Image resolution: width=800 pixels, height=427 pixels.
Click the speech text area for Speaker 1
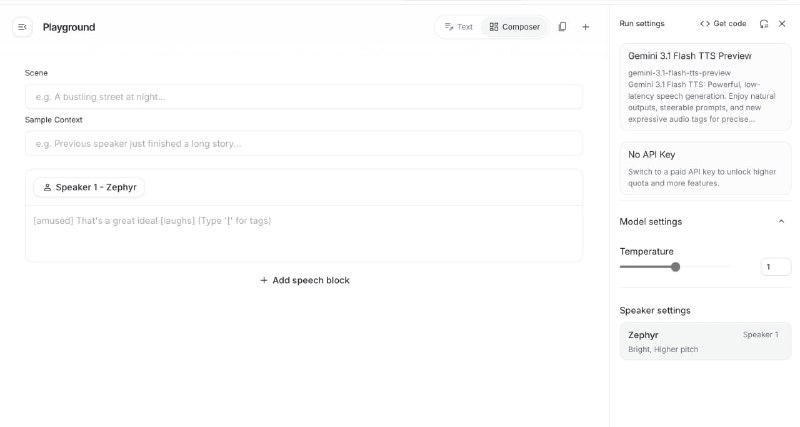pos(303,232)
